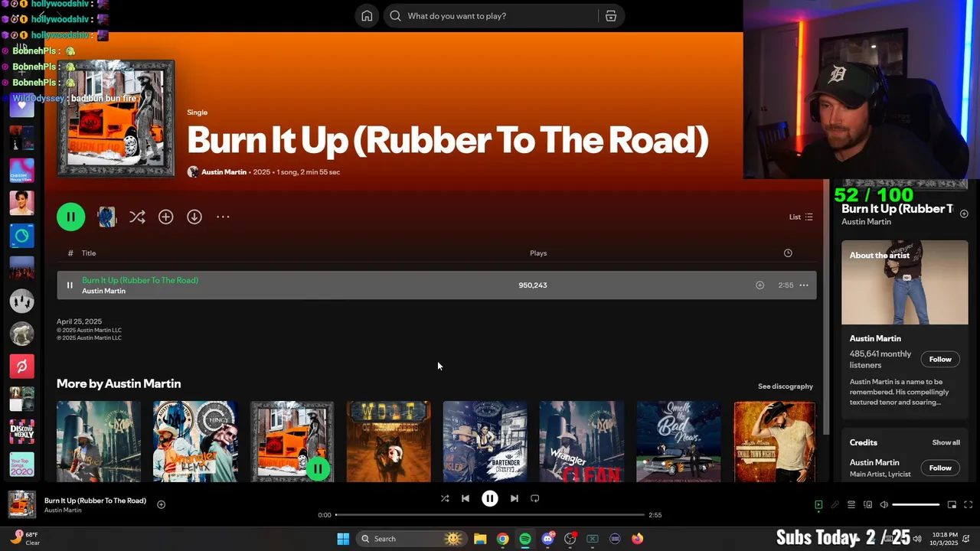Image resolution: width=980 pixels, height=551 pixels.
Task: Click the song progress bar
Action: (490, 515)
